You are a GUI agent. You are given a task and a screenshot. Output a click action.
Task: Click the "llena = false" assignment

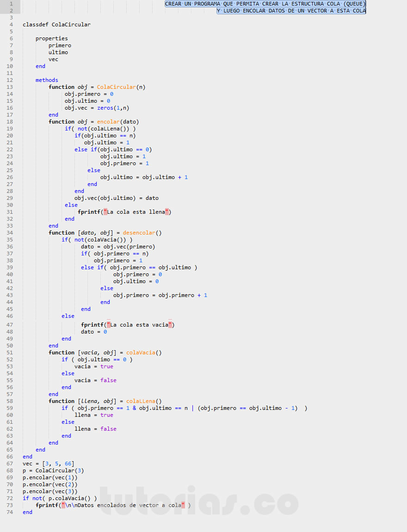click(95, 429)
